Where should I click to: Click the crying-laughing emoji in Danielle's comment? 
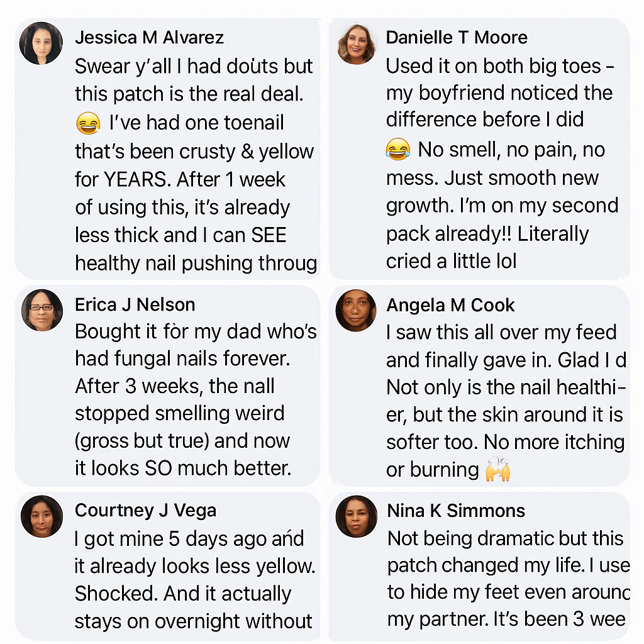[x=397, y=150]
